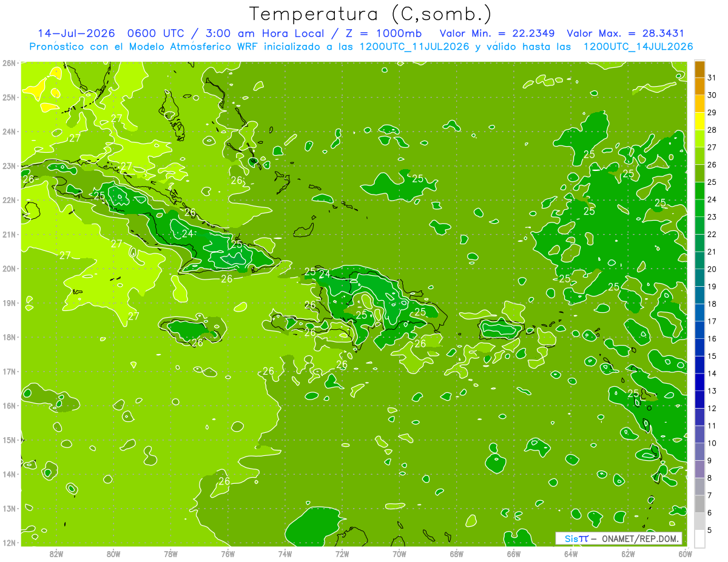Image resolution: width=728 pixels, height=562 pixels.
Task: Click the '1200UTC_11JUL2026' initialization time
Action: pos(414,47)
